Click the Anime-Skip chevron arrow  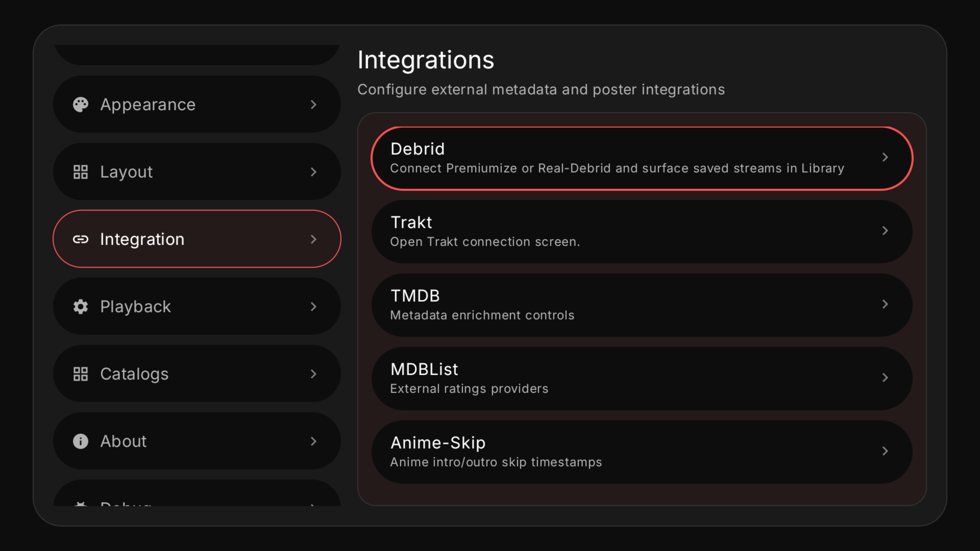coord(885,451)
